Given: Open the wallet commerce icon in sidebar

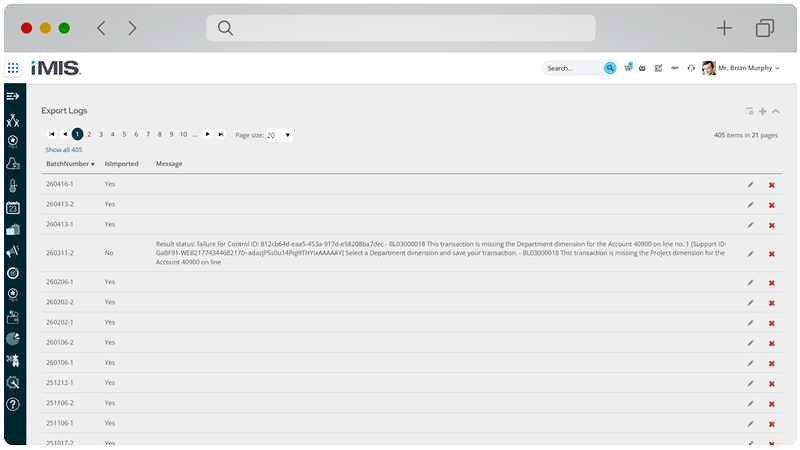Looking at the screenshot, I should coord(13,317).
